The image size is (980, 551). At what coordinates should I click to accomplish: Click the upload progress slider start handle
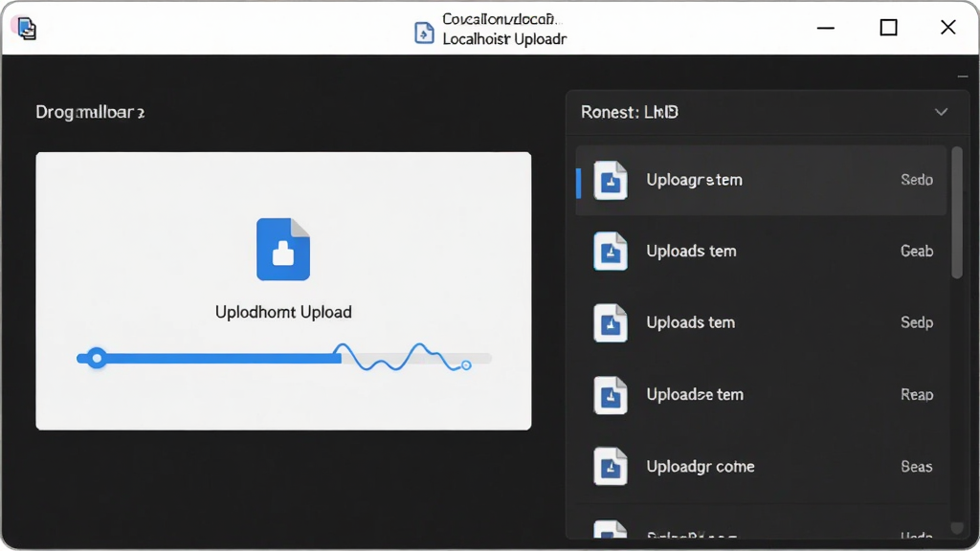click(97, 358)
